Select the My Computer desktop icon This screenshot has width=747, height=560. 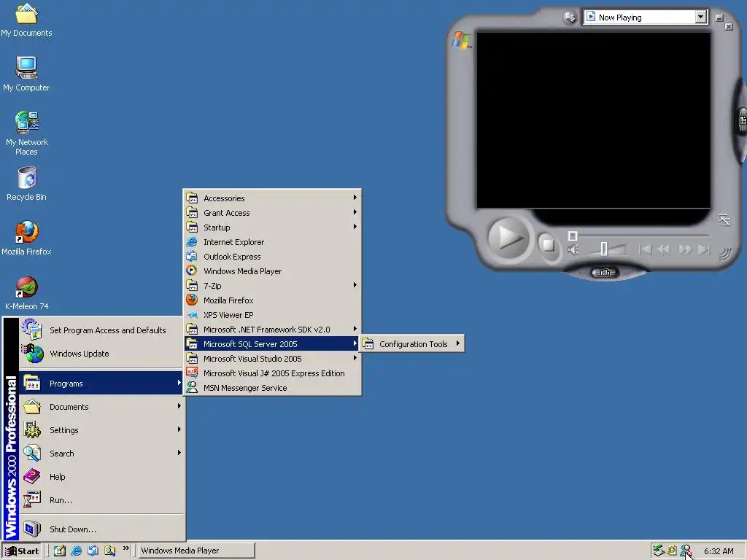coord(26,74)
